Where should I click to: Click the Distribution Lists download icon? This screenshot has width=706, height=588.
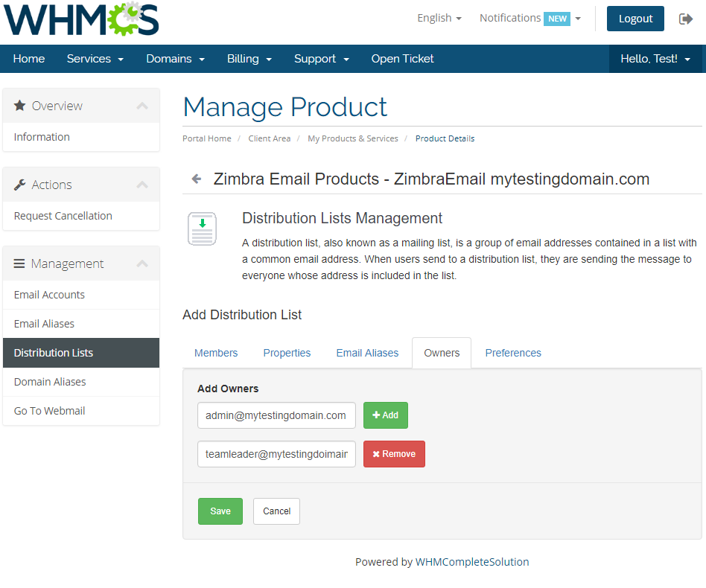tap(202, 229)
